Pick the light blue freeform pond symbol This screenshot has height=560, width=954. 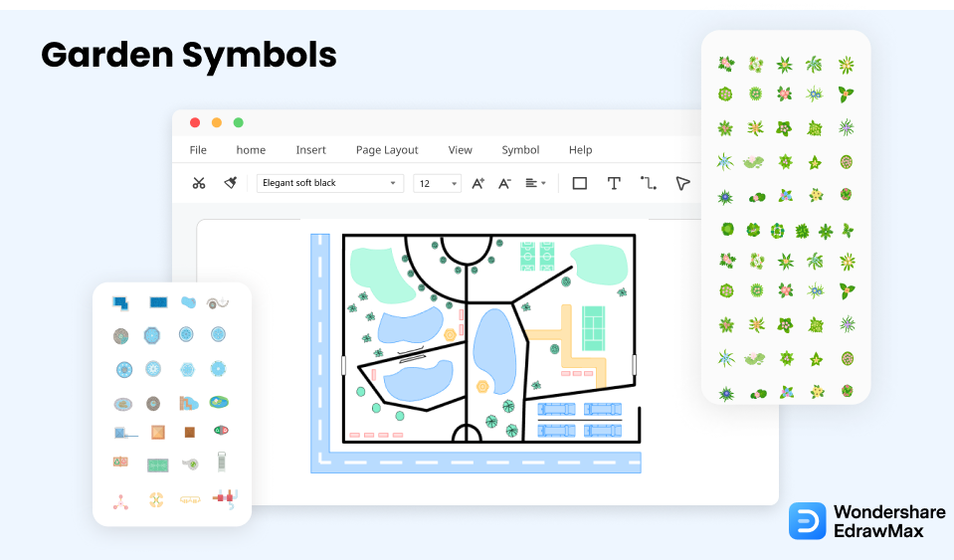click(x=189, y=302)
